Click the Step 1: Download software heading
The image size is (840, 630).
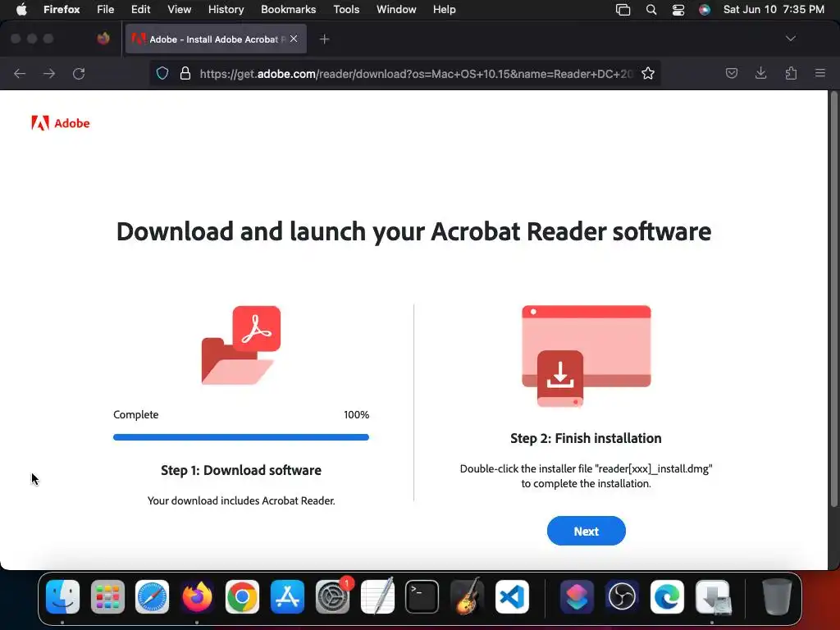[x=241, y=470]
